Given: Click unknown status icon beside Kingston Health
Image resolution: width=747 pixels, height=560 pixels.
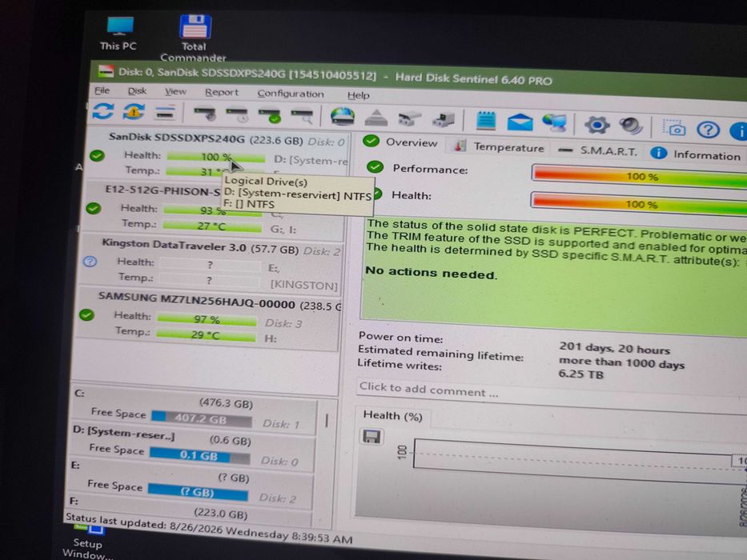Looking at the screenshot, I should click(90, 262).
